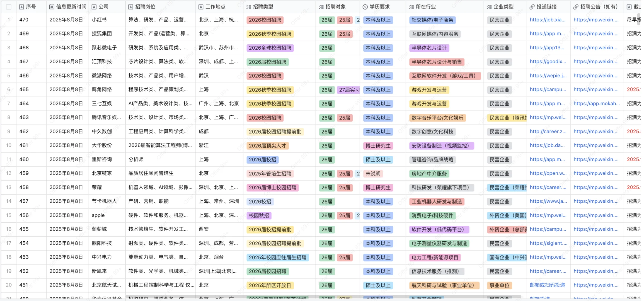Click the 上海、常州、深圳 location cell
Screen dimensions: 644x301
tap(219, 201)
